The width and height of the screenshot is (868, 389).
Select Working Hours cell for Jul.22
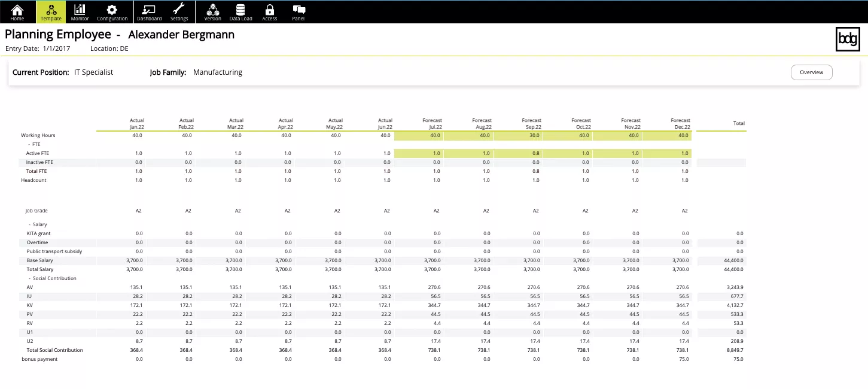[419, 135]
